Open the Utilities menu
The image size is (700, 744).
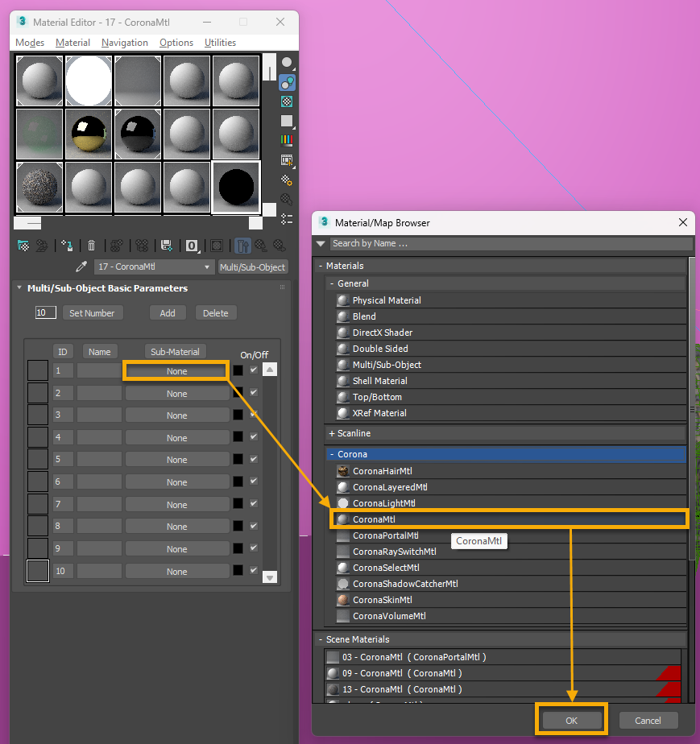pyautogui.click(x=220, y=43)
